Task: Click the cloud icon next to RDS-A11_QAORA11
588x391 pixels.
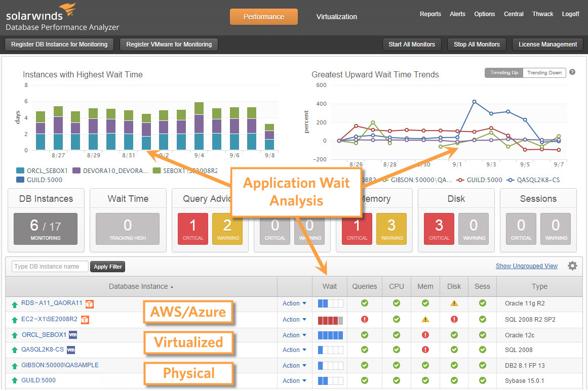Action: pos(90,303)
